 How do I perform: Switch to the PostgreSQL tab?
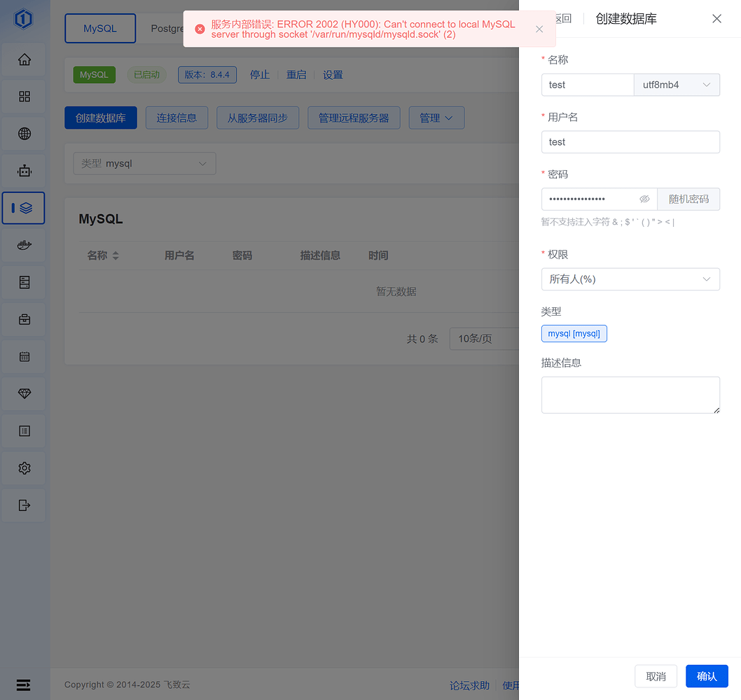point(167,28)
